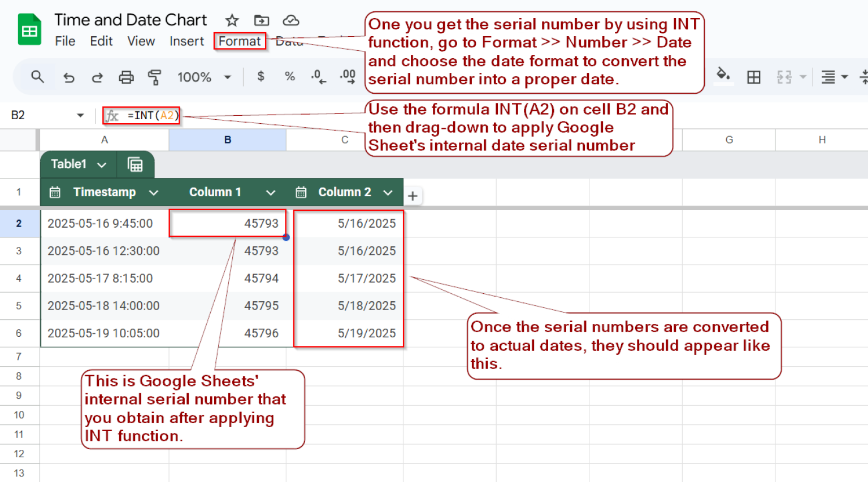Screen dimensions: 868x482
Task: Open the Insert menu
Action: coord(186,41)
